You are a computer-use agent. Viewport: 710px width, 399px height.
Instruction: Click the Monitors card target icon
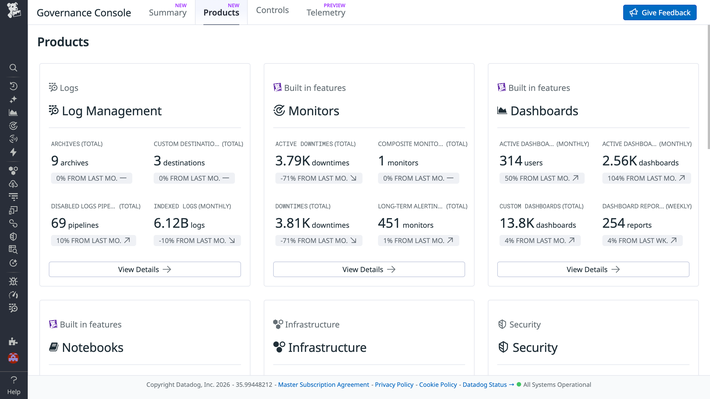(x=279, y=110)
